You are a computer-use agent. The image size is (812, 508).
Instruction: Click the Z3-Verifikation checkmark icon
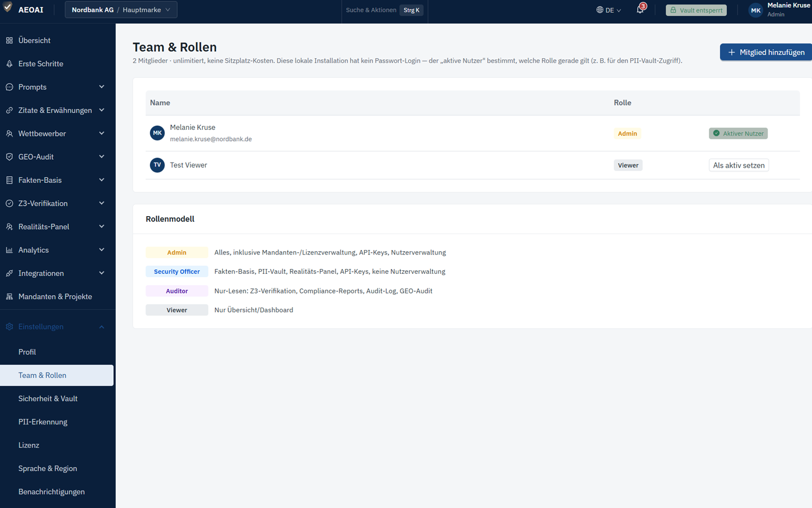tap(9, 203)
